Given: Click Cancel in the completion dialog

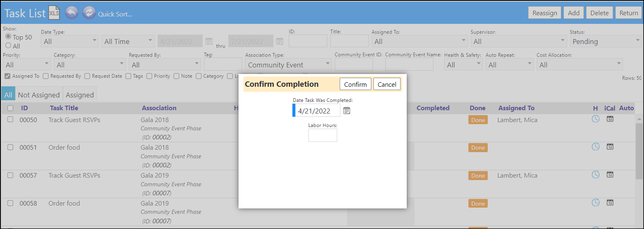Looking at the screenshot, I should 387,84.
